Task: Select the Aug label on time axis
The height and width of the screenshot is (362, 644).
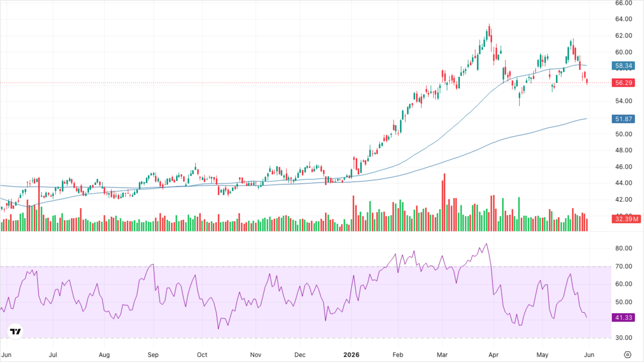Action: pos(104,355)
